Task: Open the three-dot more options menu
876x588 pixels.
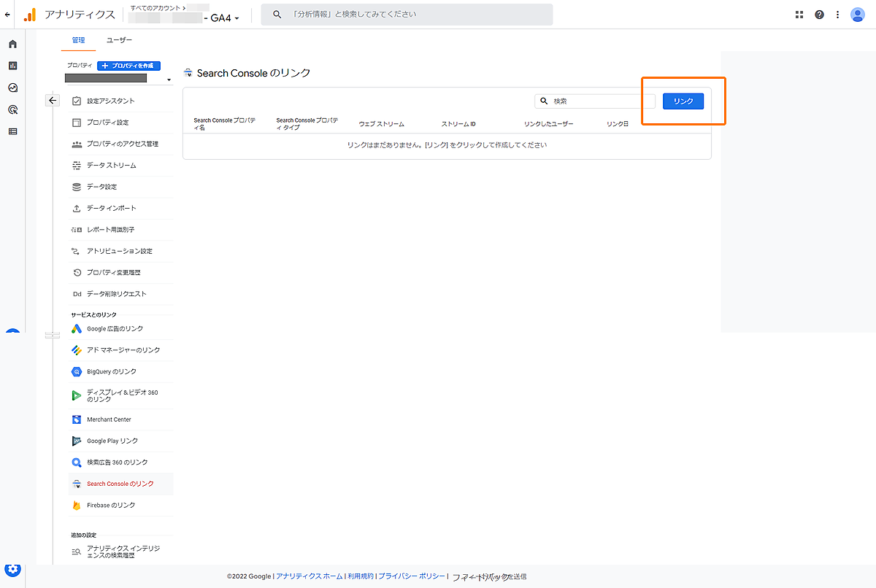Action: pyautogui.click(x=838, y=15)
